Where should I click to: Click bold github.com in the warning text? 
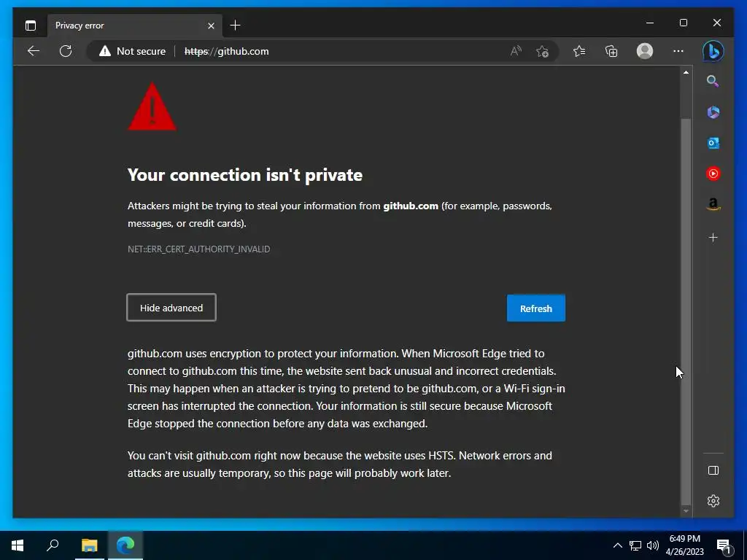[411, 206]
